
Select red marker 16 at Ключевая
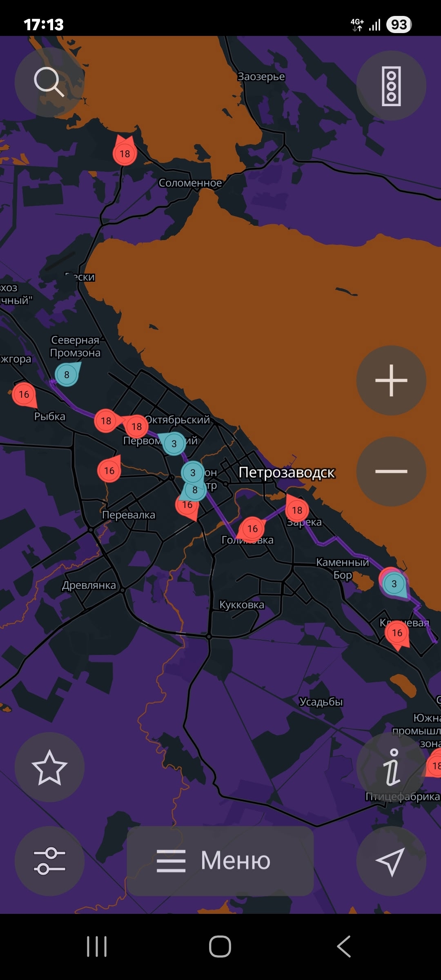click(x=397, y=633)
